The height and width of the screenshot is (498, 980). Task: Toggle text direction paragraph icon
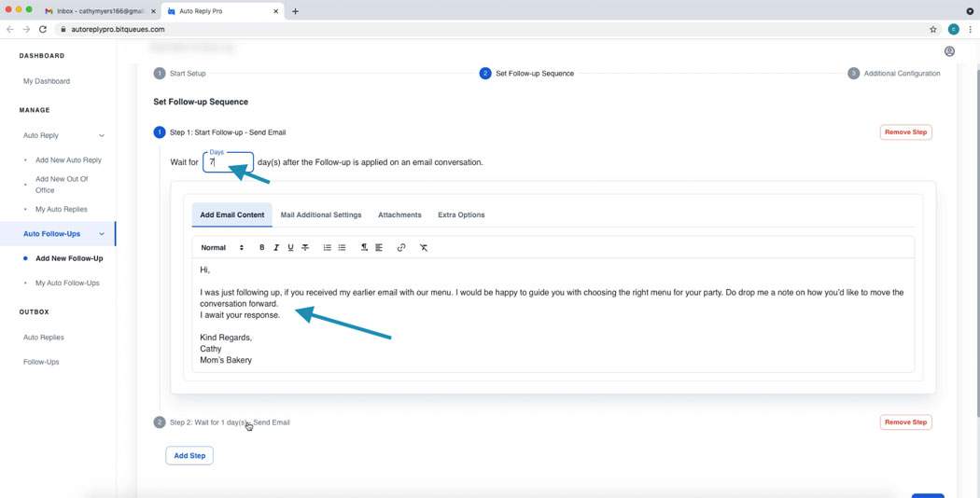click(x=364, y=247)
